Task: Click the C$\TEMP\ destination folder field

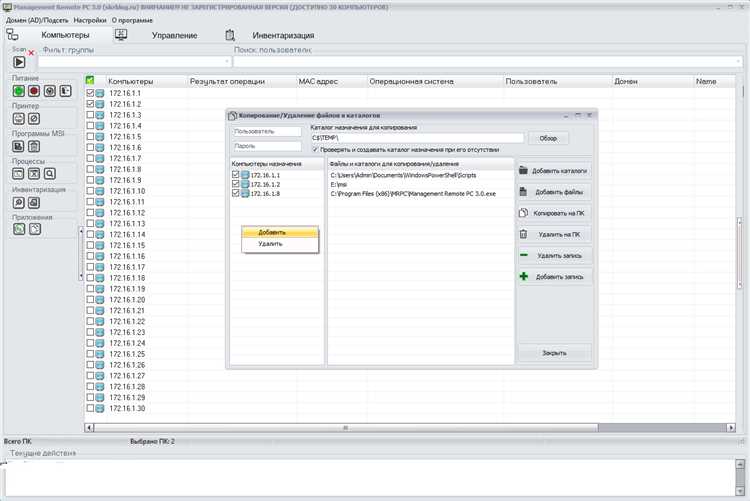Action: point(417,138)
